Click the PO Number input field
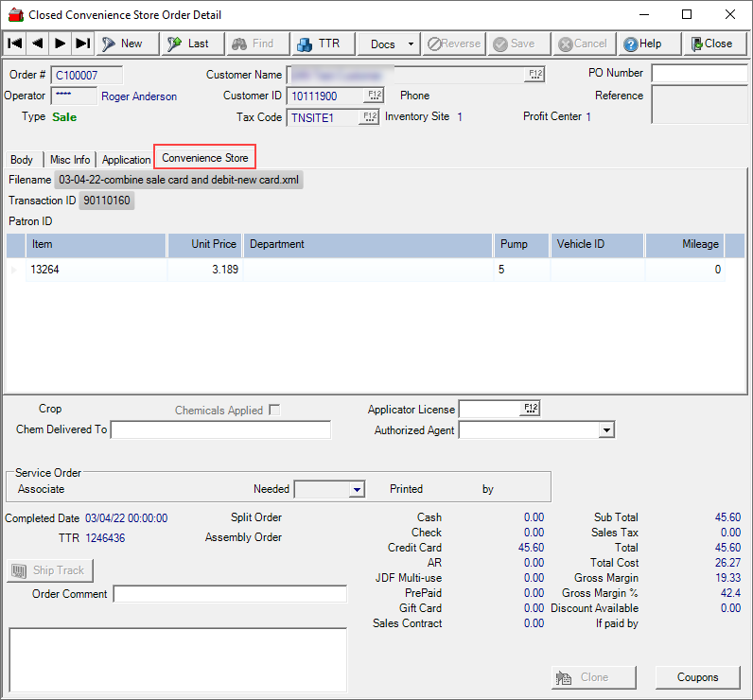The height and width of the screenshot is (700, 753). 698,74
